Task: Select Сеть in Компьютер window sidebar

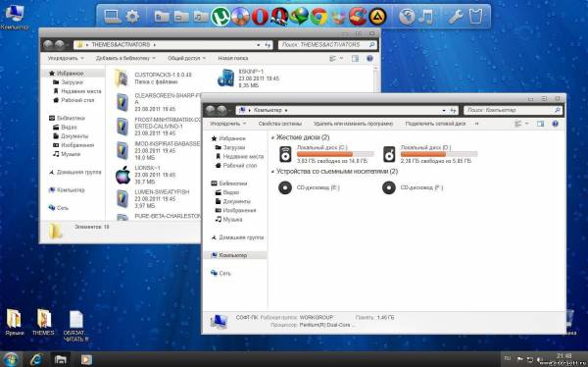Action: [224, 273]
